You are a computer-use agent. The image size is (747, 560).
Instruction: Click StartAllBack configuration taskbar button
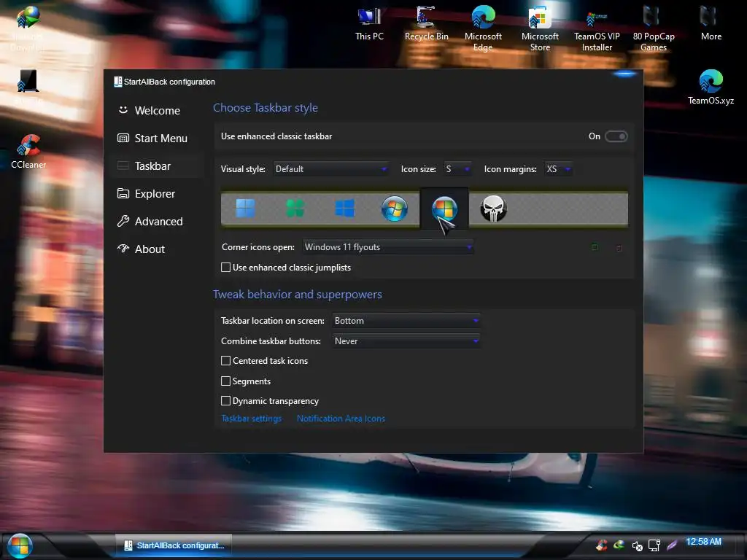(x=174, y=545)
